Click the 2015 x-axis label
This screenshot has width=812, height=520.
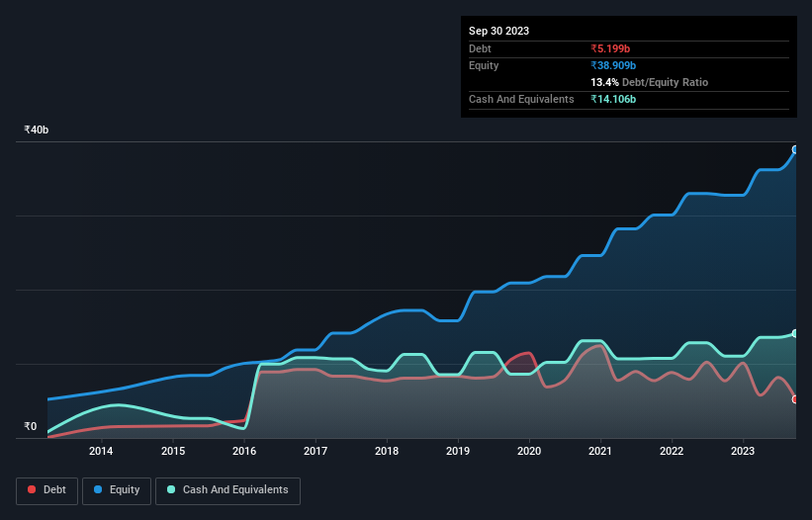[x=173, y=451]
